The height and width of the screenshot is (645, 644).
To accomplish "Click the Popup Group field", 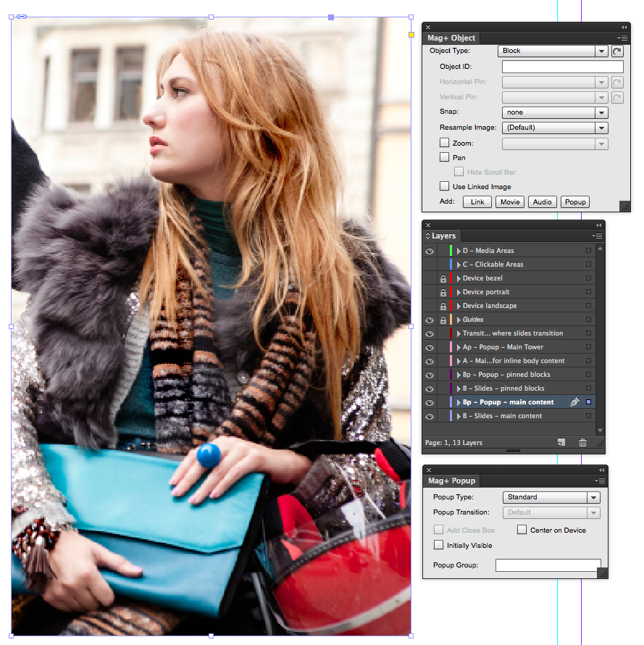I will [x=548, y=565].
